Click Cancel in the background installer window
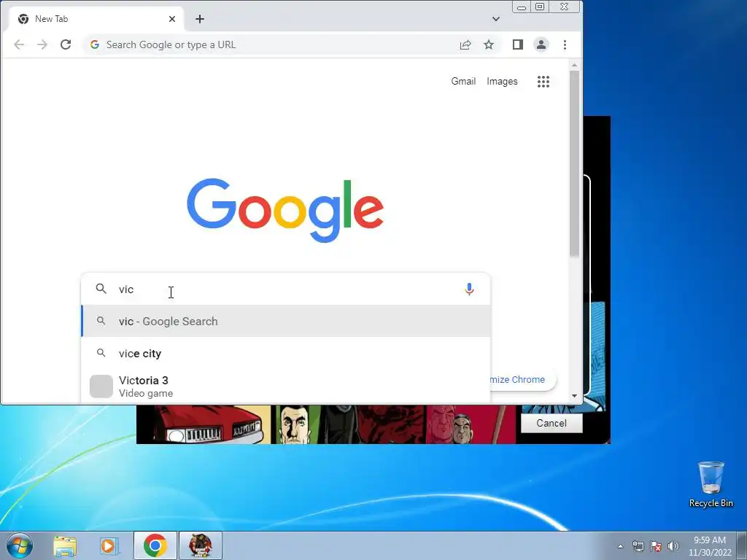 pyautogui.click(x=551, y=424)
